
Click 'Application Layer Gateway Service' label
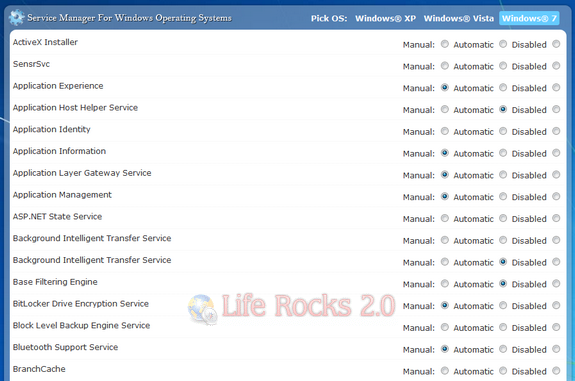tap(82, 173)
